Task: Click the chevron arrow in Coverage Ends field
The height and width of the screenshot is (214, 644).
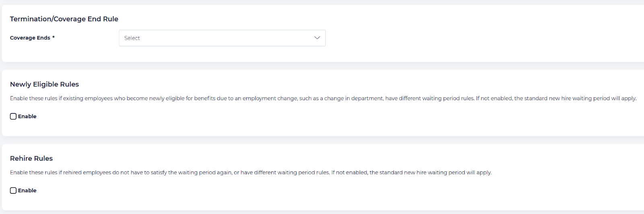Action: point(317,38)
